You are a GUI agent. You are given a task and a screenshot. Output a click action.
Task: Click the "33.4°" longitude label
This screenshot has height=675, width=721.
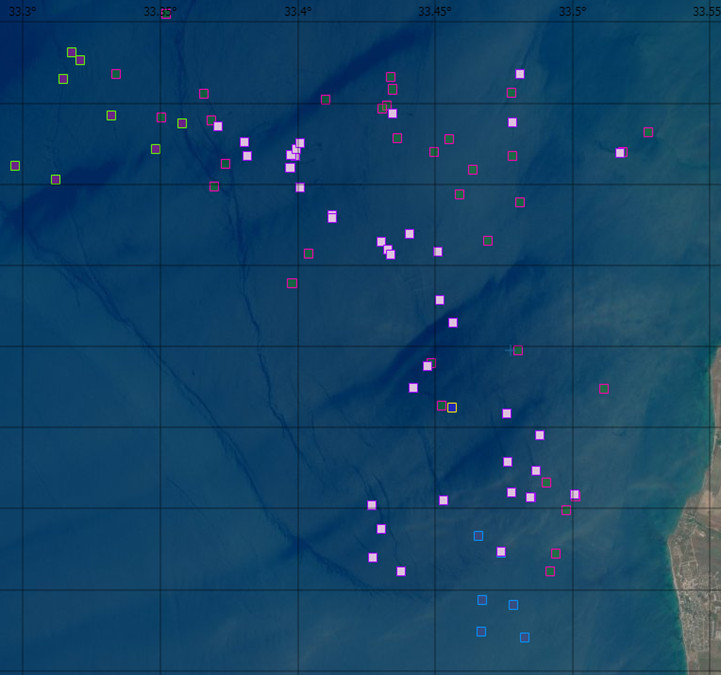tap(298, 12)
